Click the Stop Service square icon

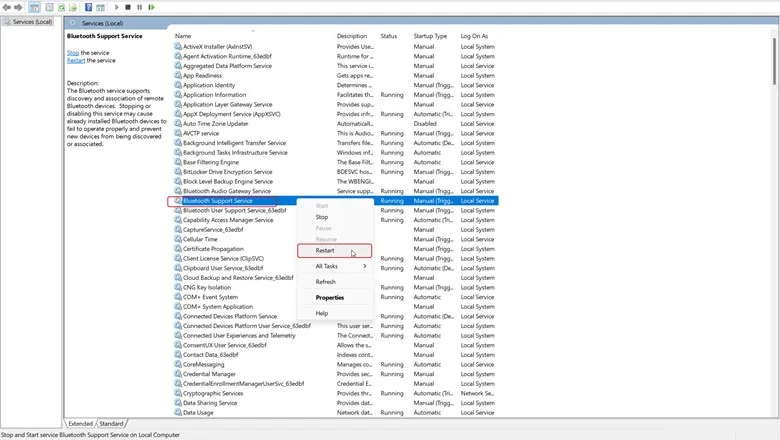(x=128, y=7)
